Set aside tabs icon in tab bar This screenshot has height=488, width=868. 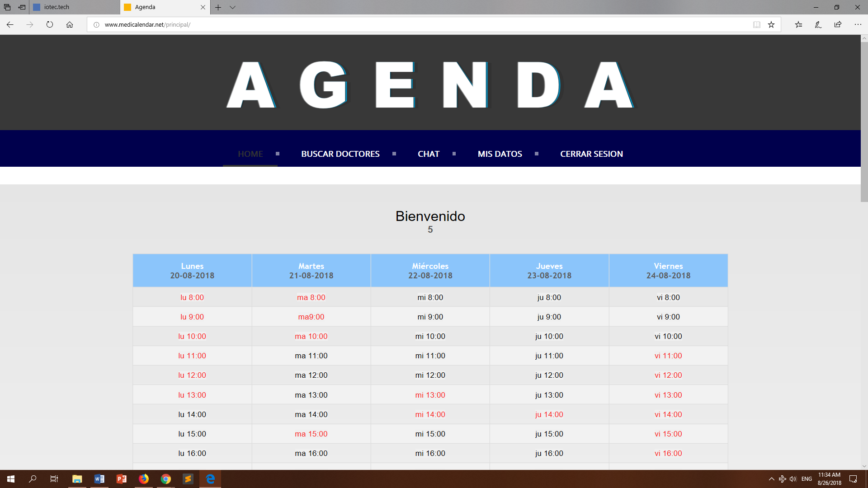pos(22,7)
